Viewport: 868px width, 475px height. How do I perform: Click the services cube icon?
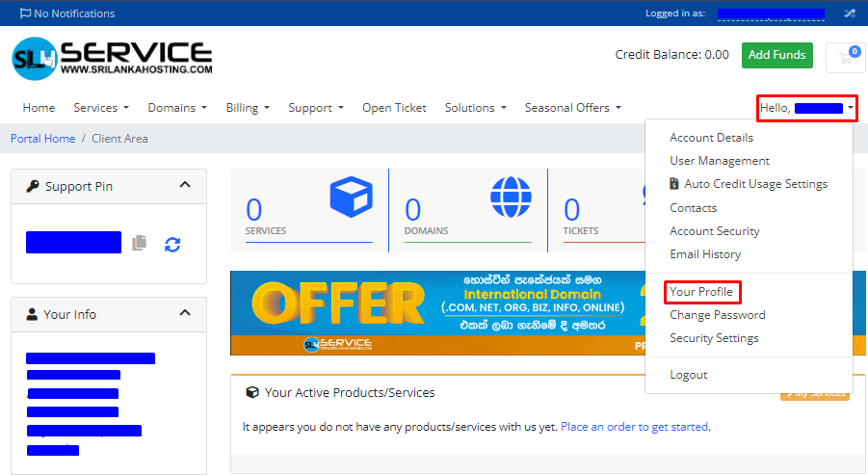pos(351,197)
